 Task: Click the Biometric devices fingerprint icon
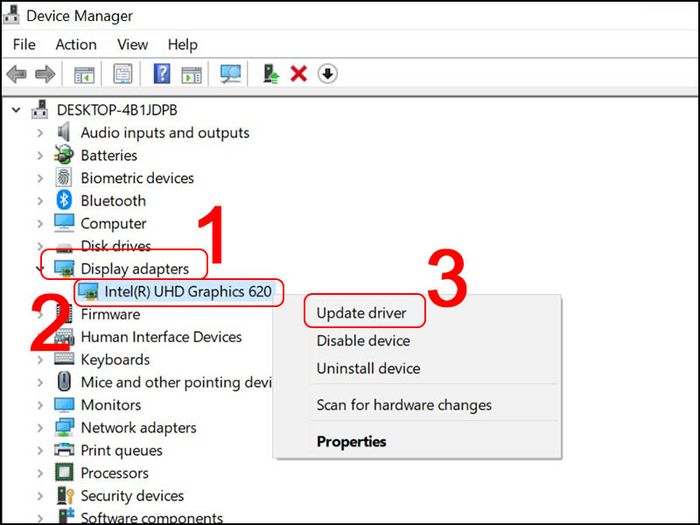[64, 178]
